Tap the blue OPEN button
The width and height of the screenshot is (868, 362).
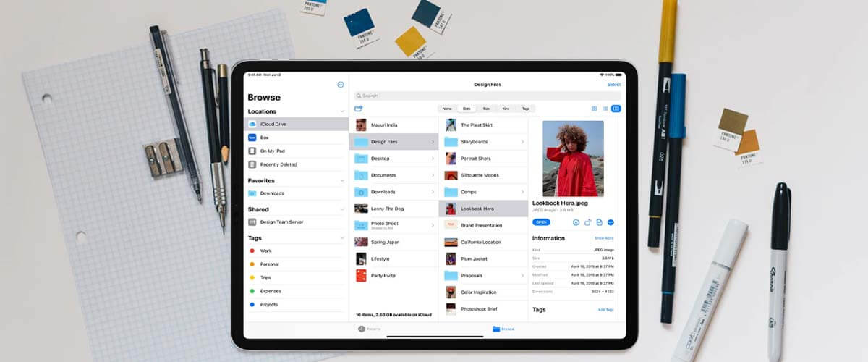point(541,222)
